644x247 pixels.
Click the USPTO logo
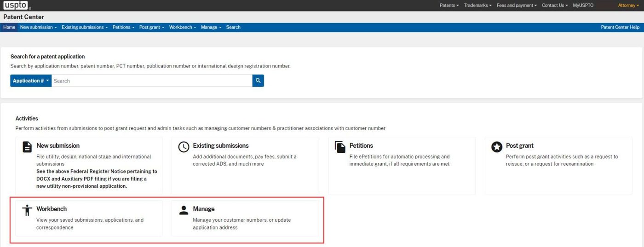tap(17, 6)
